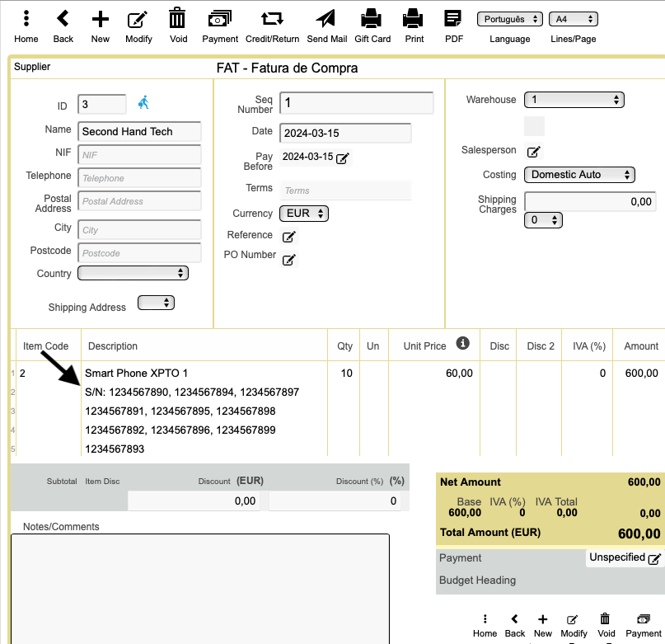Viewport: 665px width, 644px height.
Task: Change the Currency dropdown from EUR
Action: [304, 213]
